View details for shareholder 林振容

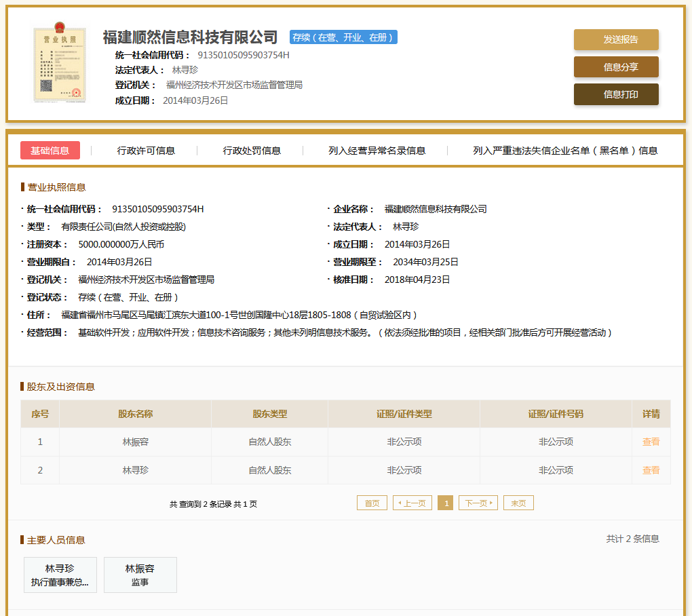651,442
